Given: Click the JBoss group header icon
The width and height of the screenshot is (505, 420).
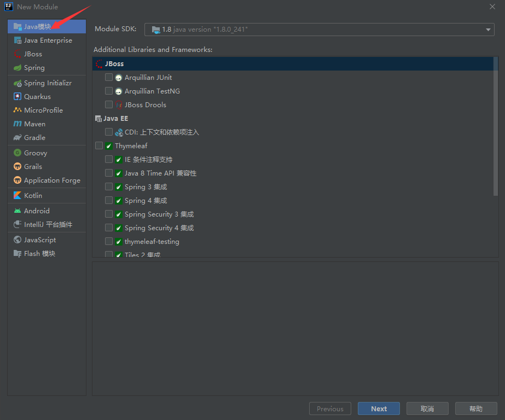Looking at the screenshot, I should click(99, 64).
